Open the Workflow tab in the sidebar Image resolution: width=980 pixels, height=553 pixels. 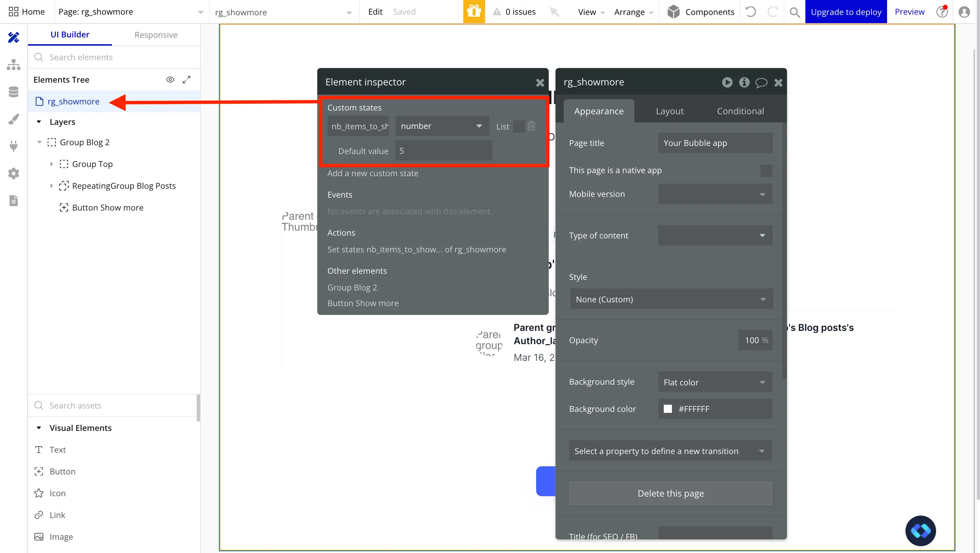point(13,65)
